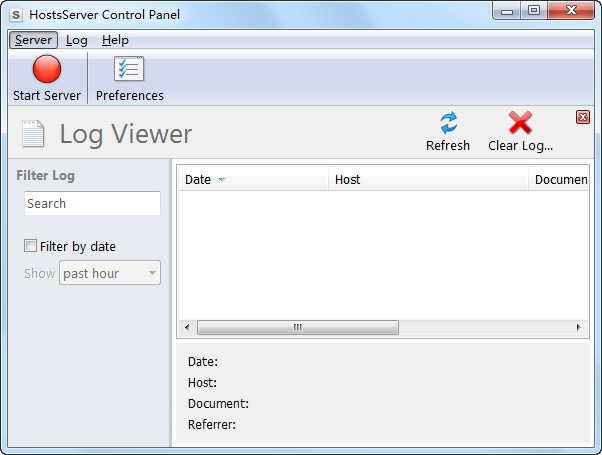Open the Server menu
Screen dimensions: 602x455
pyautogui.click(x=33, y=40)
